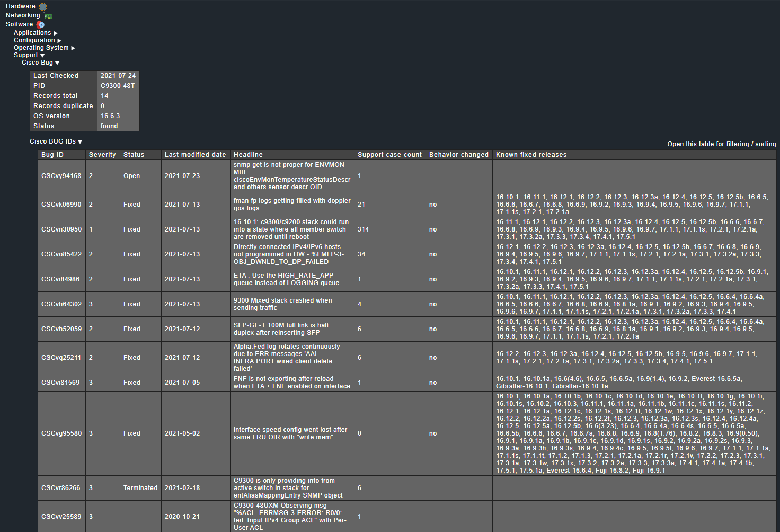
Task: Click the Behavior changed column header
Action: (x=459, y=155)
